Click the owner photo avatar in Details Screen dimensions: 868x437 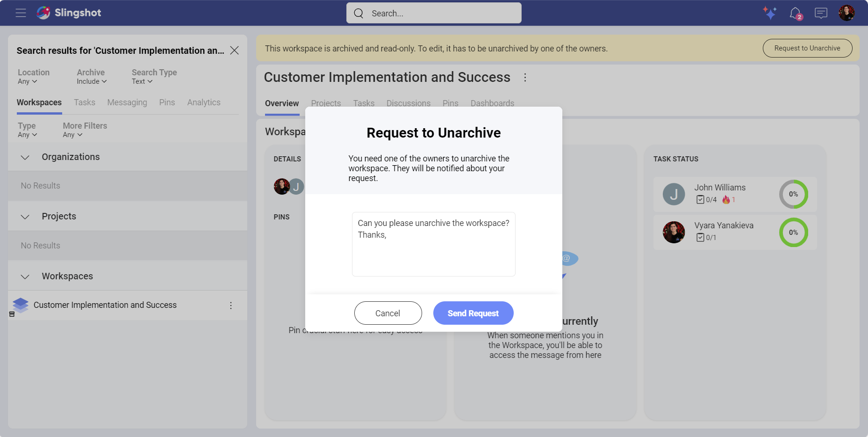coord(282,186)
